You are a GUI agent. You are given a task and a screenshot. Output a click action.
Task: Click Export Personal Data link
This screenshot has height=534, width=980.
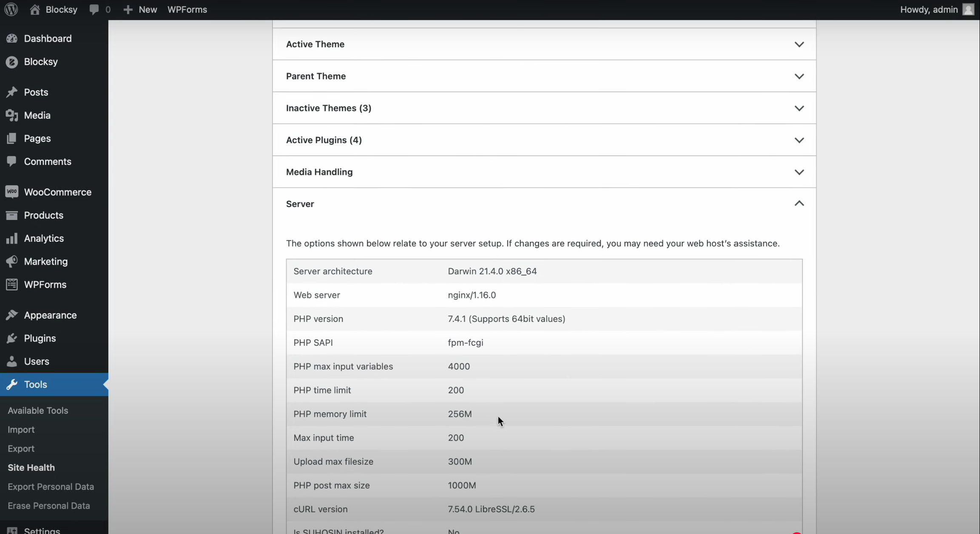[51, 486]
